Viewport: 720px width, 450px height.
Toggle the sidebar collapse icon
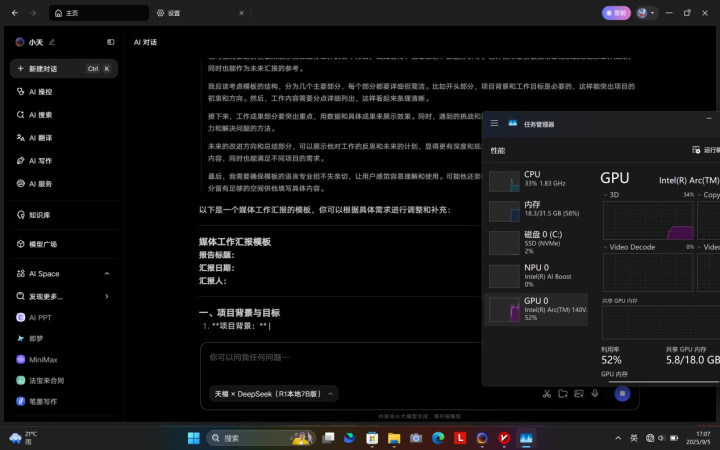click(110, 42)
